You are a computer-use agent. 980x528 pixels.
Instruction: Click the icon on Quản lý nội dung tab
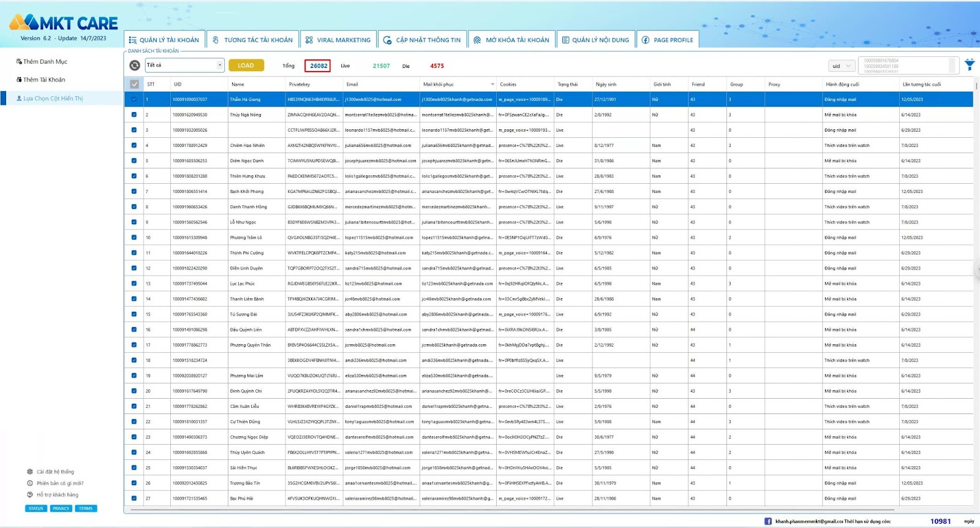(x=566, y=40)
